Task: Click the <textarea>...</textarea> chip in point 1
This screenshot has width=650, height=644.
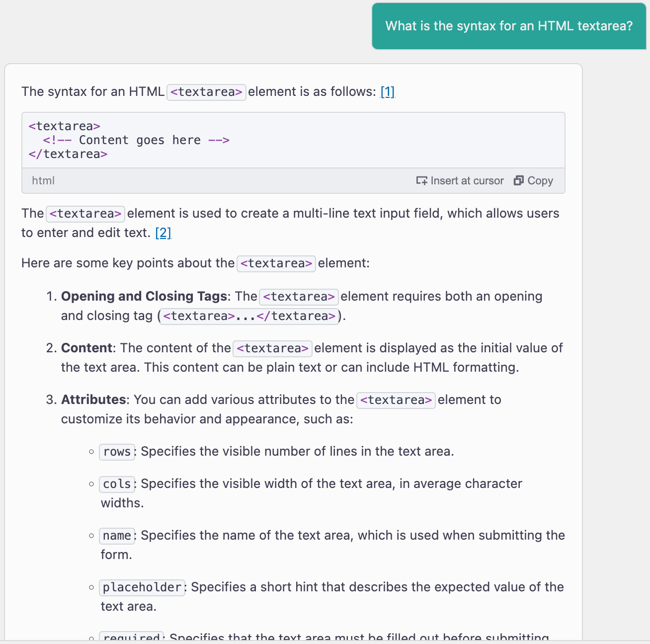Action: [248, 316]
